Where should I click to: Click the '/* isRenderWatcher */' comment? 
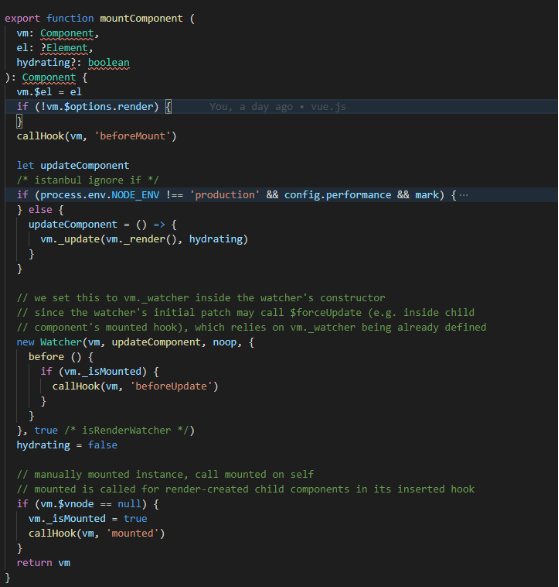(127, 431)
